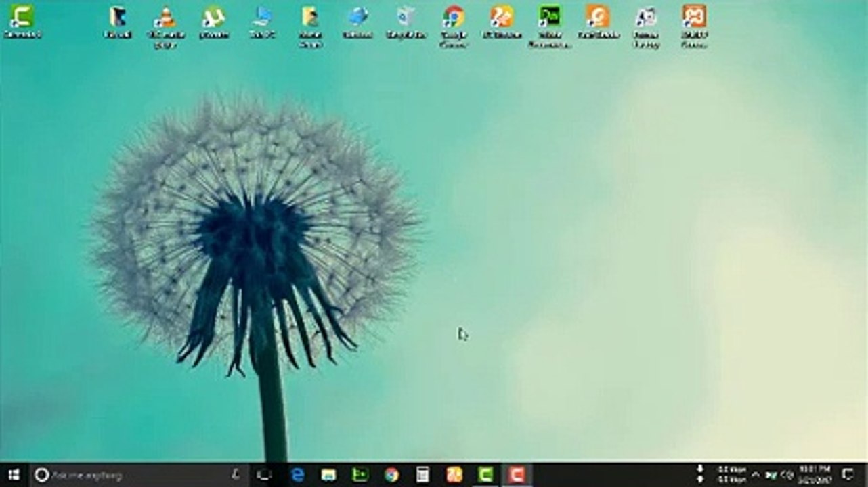This screenshot has width=868, height=487.
Task: Launch Microsoft Edge from the taskbar
Action: [297, 475]
